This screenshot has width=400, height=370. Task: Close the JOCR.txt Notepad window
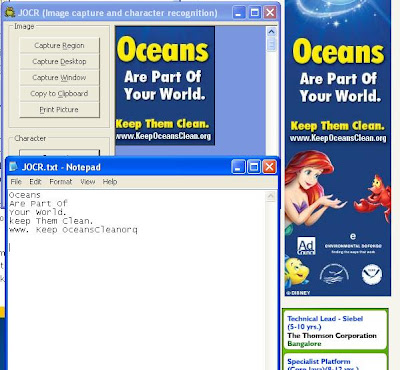click(270, 166)
